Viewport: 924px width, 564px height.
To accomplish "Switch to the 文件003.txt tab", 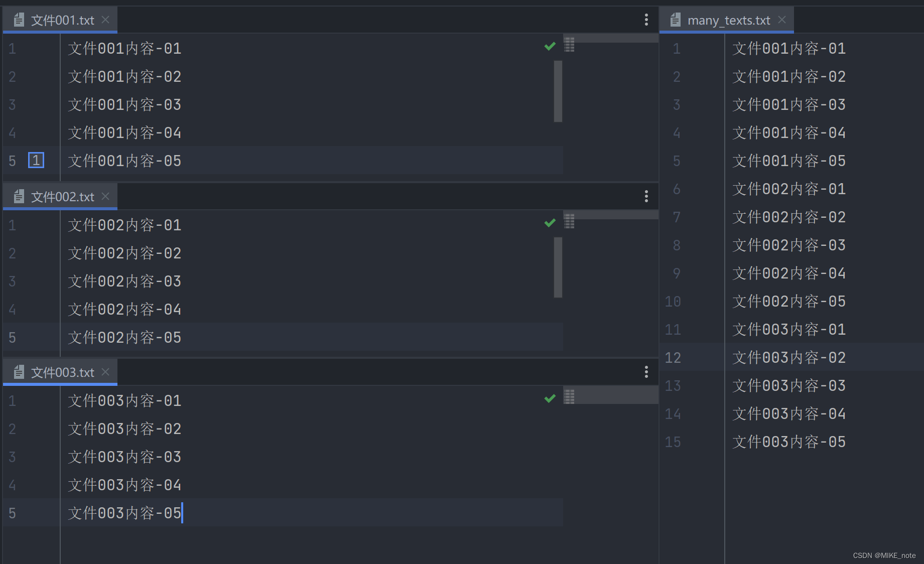I will (60, 372).
